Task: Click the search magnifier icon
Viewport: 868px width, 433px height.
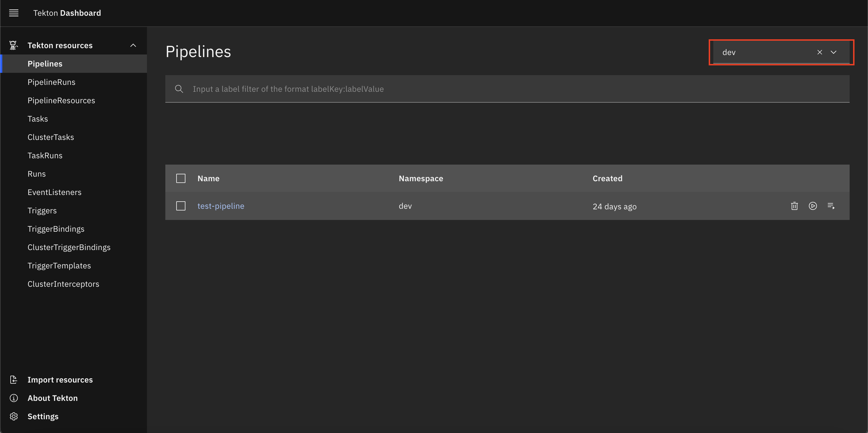Action: pos(179,89)
